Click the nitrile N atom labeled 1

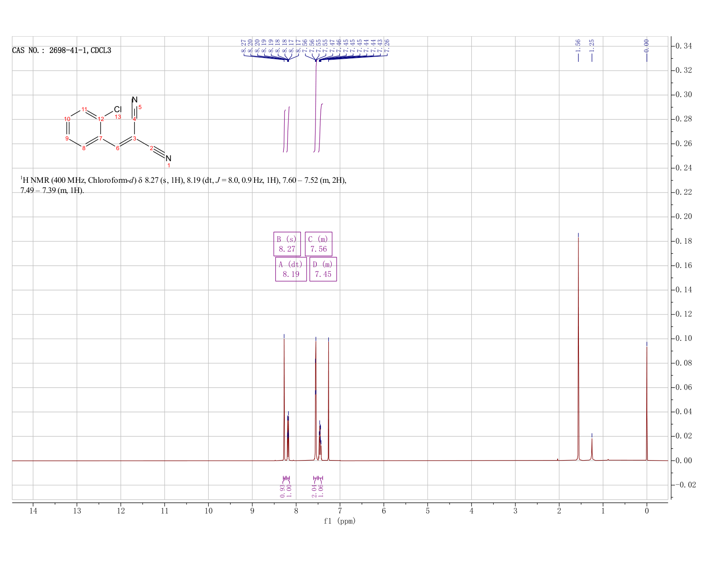pyautogui.click(x=168, y=159)
